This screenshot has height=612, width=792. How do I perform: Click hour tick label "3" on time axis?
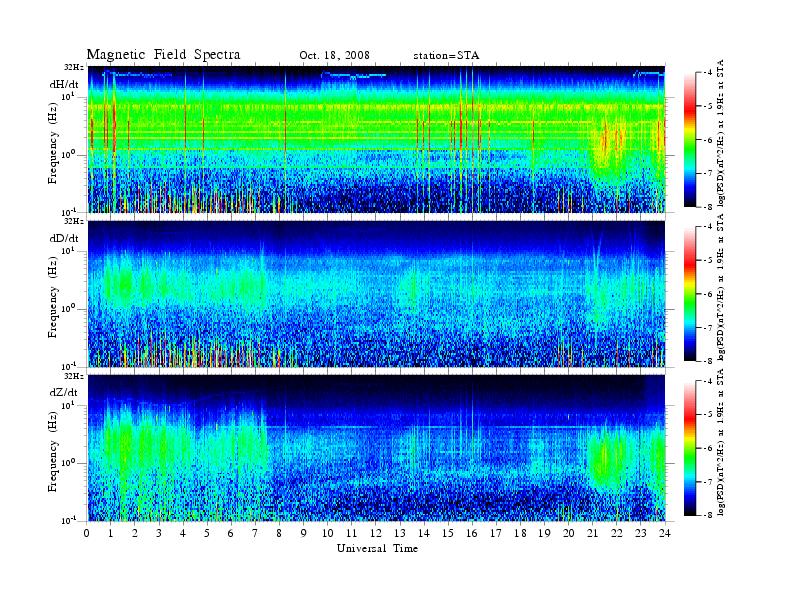tap(159, 533)
